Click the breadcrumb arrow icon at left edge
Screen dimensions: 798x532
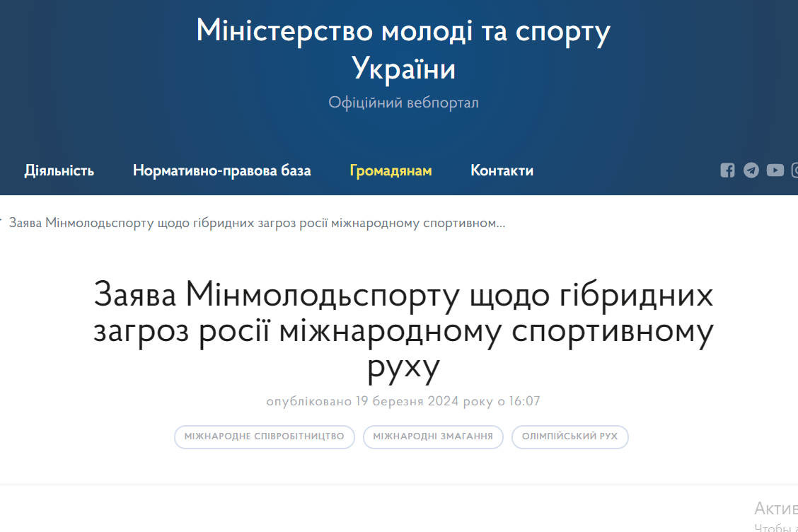pyautogui.click(x=1, y=221)
